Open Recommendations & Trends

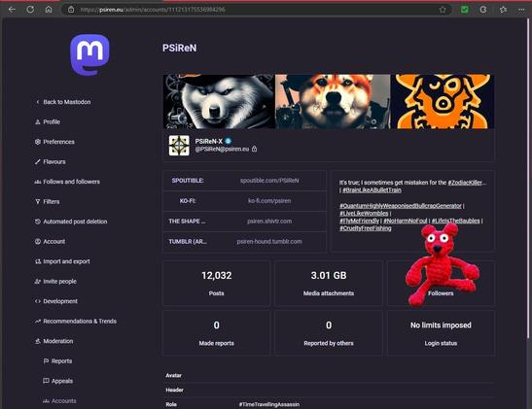point(76,322)
